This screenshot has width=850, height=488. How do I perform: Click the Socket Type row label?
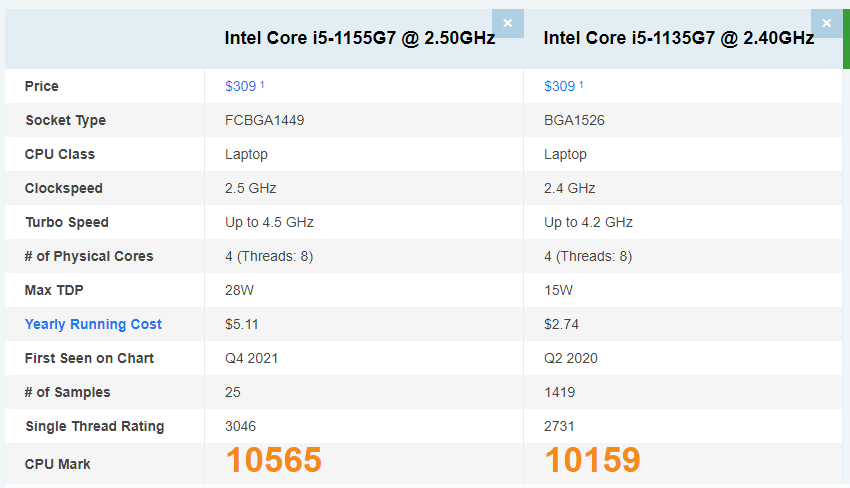(66, 120)
